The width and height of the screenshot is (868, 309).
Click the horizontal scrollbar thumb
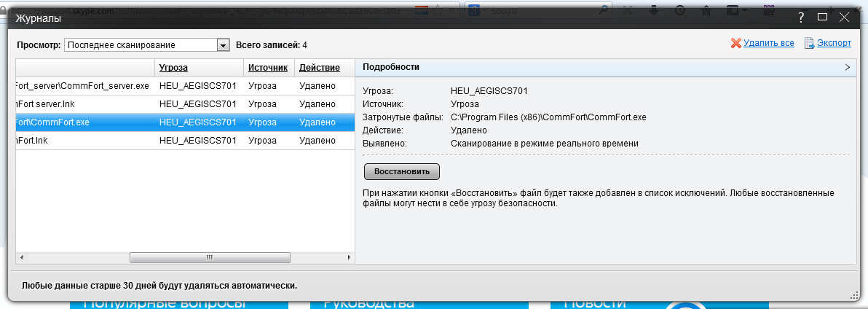click(x=210, y=257)
